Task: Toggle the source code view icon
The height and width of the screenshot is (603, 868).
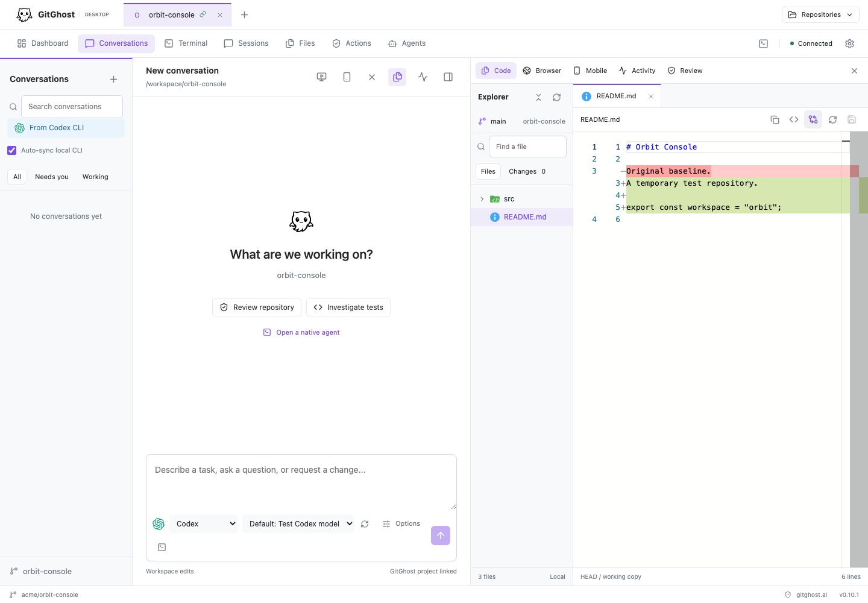Action: 794,119
